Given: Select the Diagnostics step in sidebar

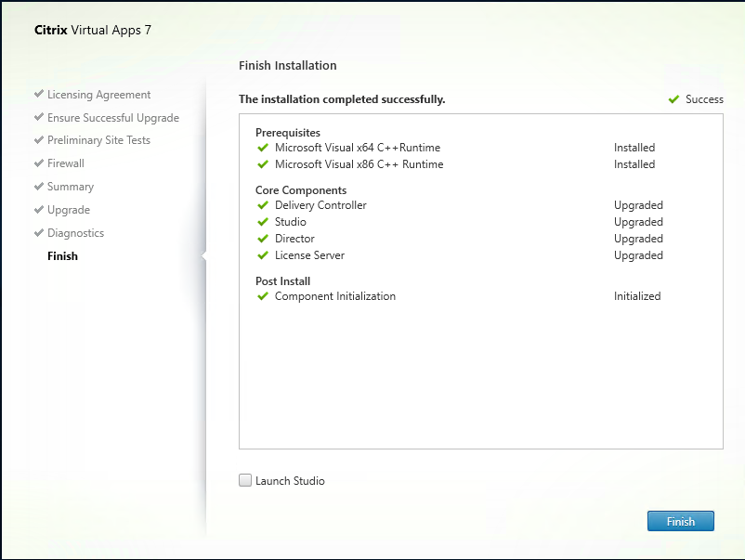Looking at the screenshot, I should tap(75, 233).
